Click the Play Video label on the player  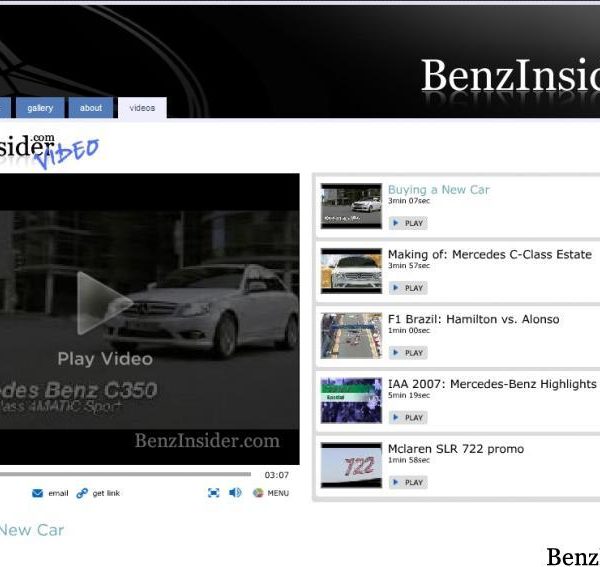[x=105, y=359]
